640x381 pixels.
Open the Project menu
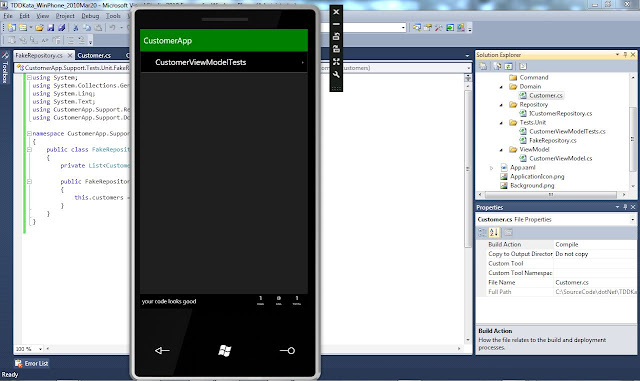point(65,16)
